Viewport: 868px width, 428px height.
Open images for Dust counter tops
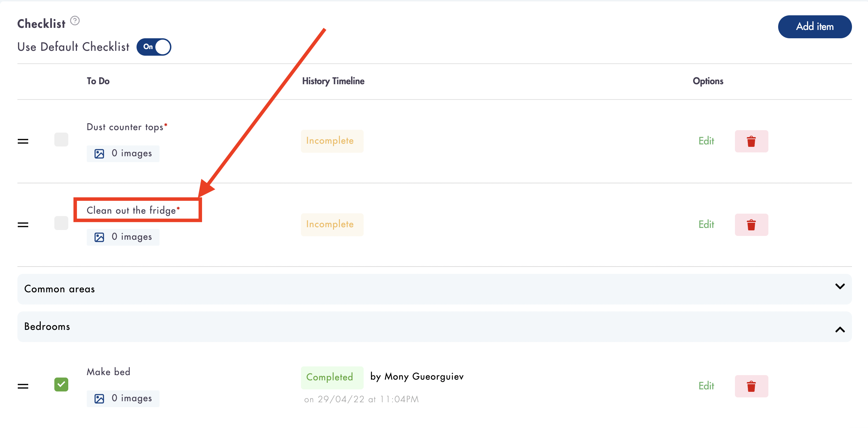click(x=123, y=153)
